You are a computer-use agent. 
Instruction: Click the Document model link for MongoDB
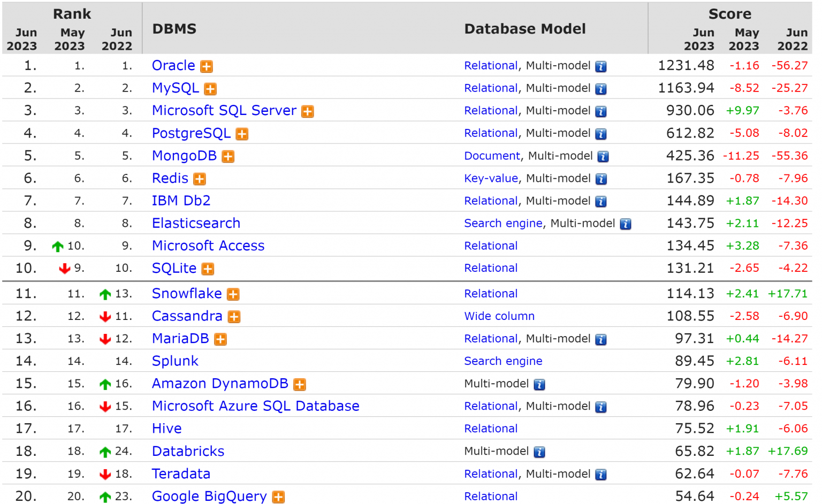click(491, 156)
